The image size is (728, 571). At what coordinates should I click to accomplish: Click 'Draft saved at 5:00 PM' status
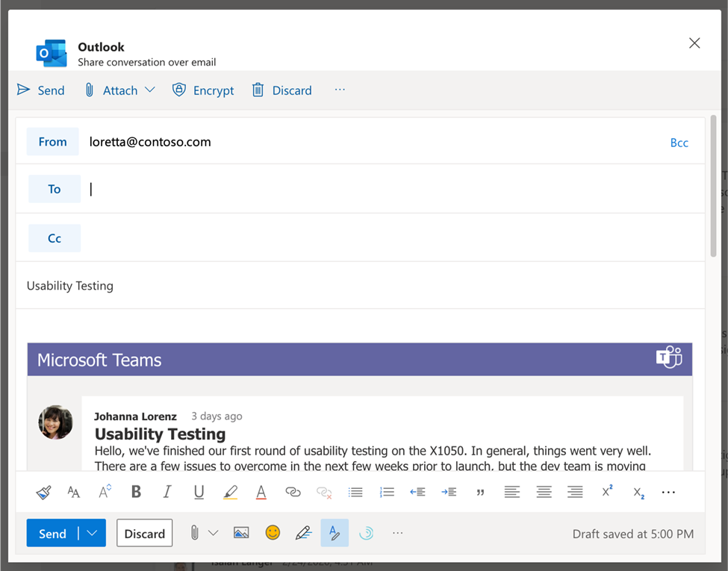(x=633, y=534)
